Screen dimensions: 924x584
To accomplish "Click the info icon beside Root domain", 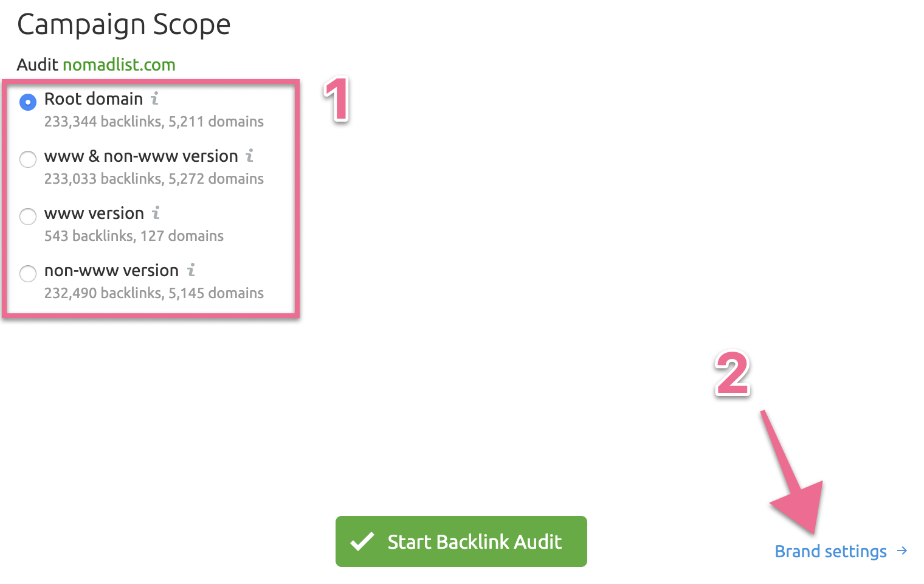I will tap(155, 98).
